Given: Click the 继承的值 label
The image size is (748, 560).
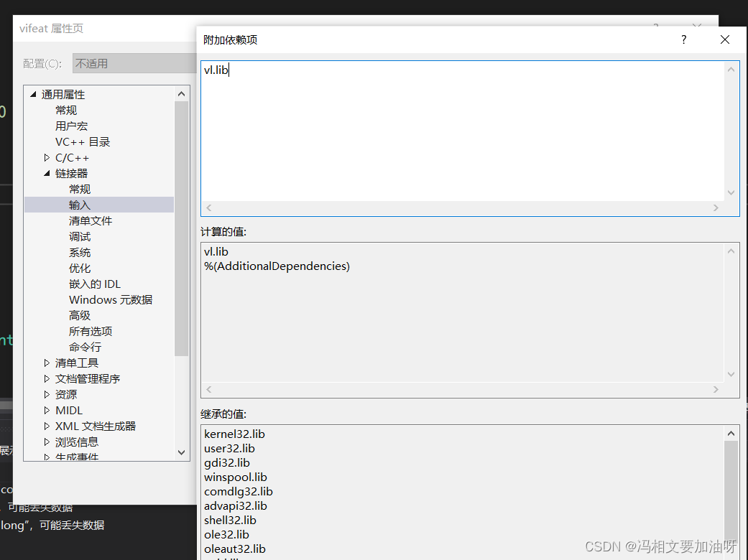Looking at the screenshot, I should coord(223,414).
